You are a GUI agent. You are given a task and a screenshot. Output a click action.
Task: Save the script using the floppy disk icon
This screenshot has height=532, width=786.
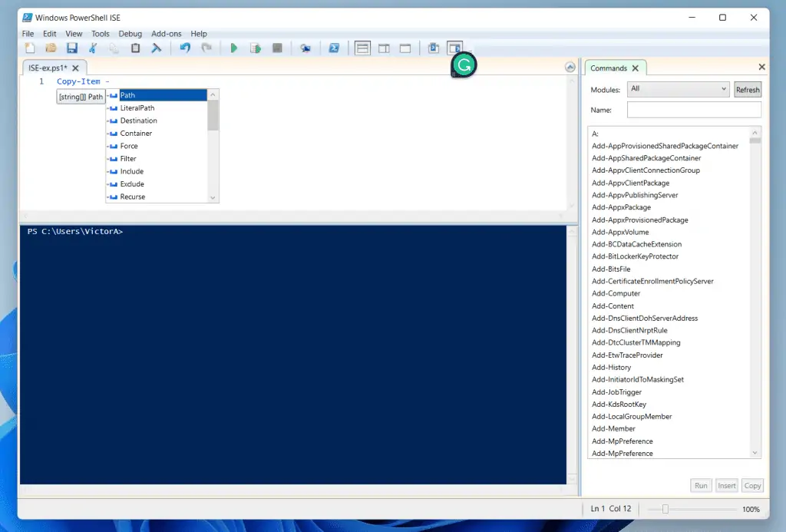[72, 48]
